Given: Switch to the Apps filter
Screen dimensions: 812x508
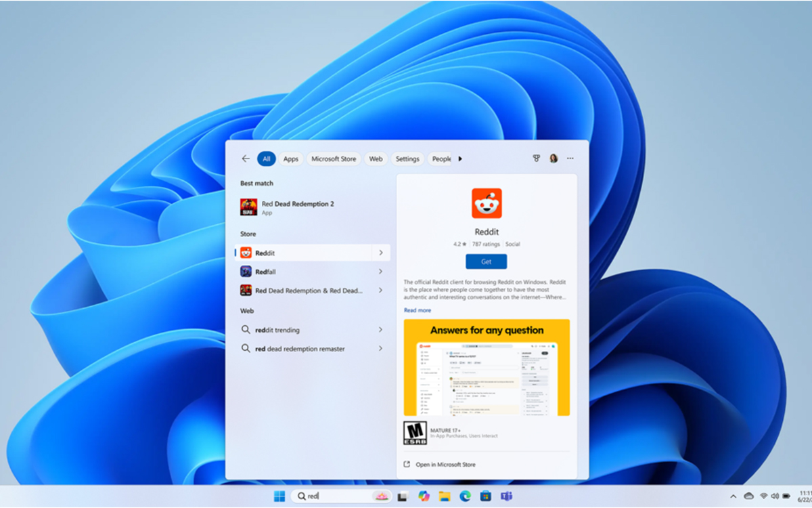Looking at the screenshot, I should 291,158.
